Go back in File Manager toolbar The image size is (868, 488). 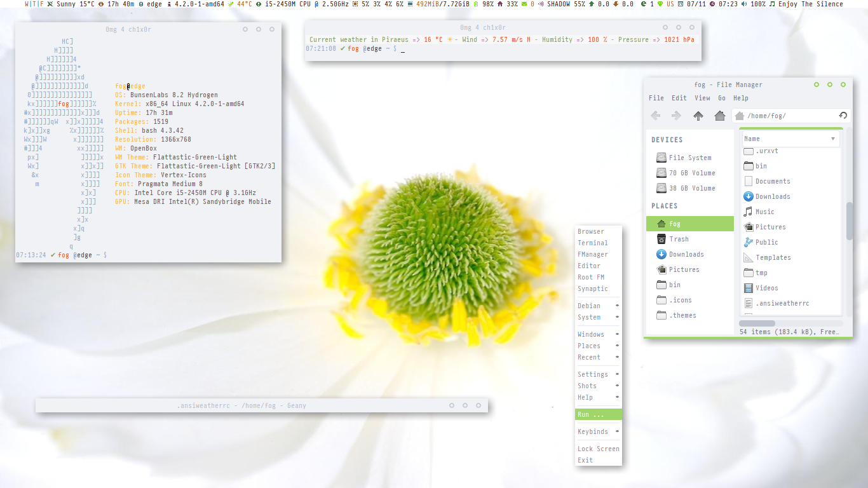[656, 116]
